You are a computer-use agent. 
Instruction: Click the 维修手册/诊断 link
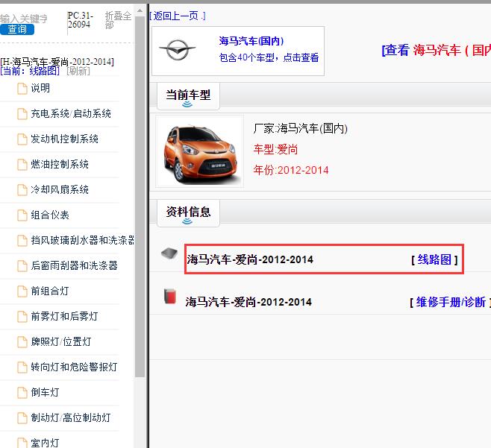coord(451,302)
